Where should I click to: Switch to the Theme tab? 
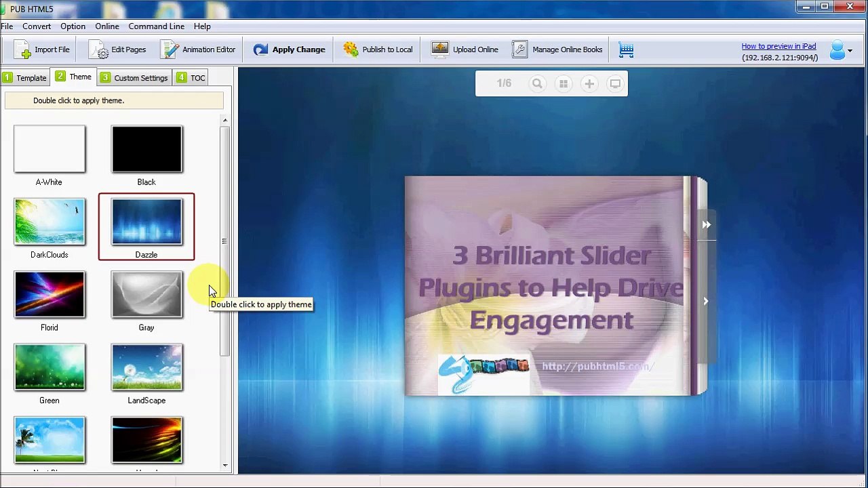[x=74, y=77]
